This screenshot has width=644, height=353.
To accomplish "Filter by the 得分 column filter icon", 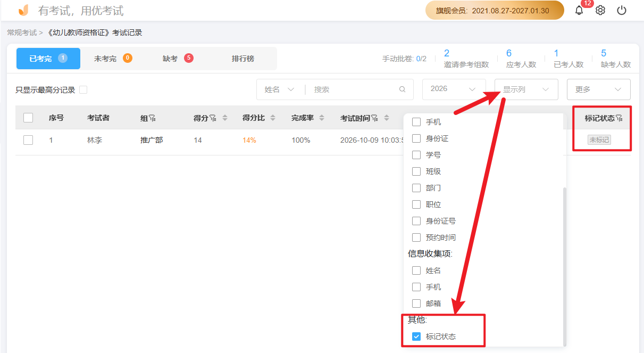I will click(213, 118).
